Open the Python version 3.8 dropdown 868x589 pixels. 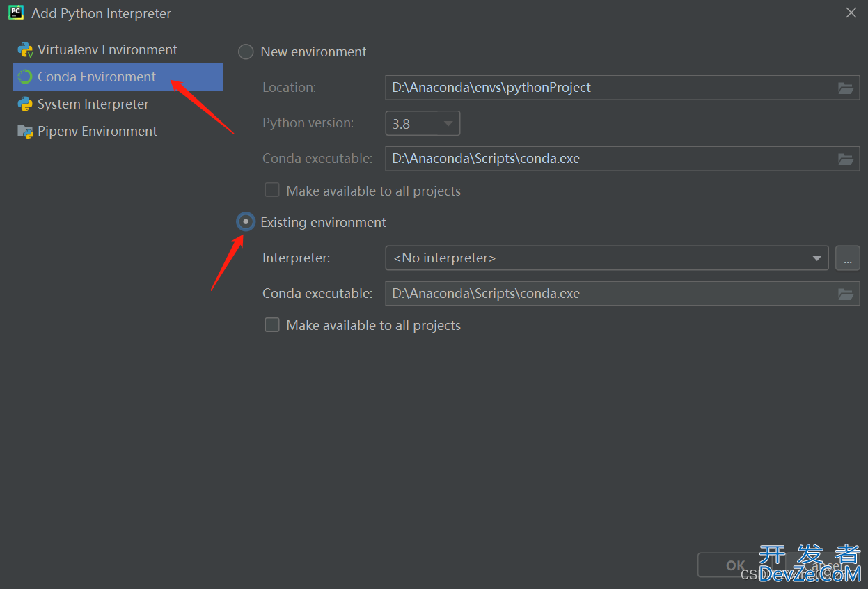coord(423,124)
